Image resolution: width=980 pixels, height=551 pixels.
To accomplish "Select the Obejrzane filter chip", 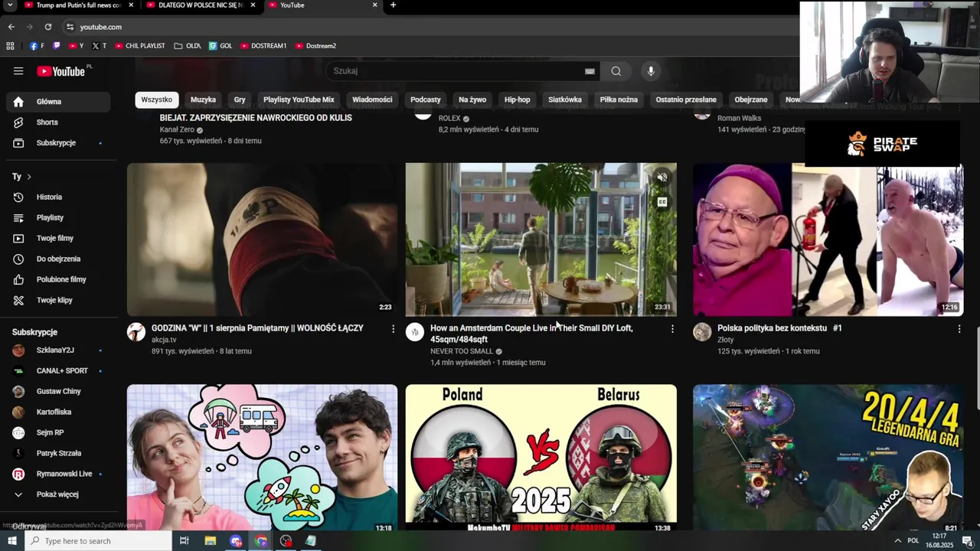I will tap(751, 99).
